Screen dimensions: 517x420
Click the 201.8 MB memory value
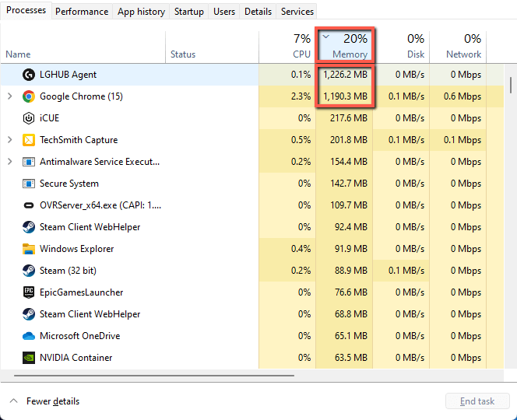coord(349,140)
